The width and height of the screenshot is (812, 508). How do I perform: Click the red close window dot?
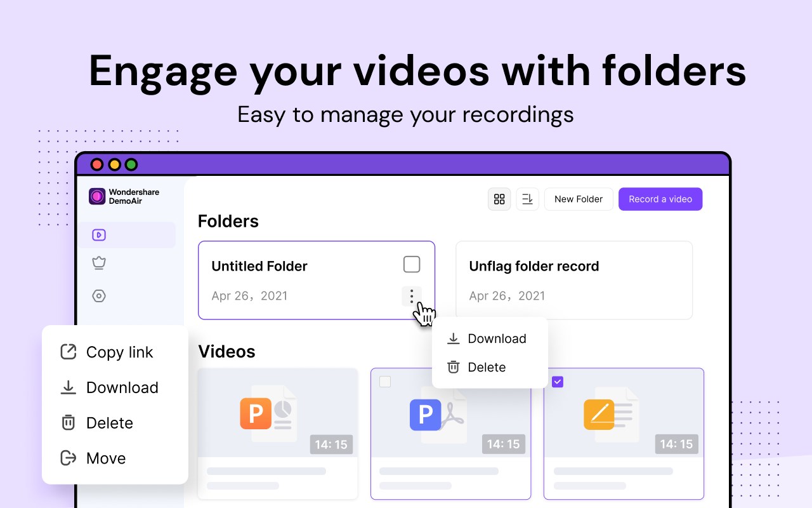(97, 164)
